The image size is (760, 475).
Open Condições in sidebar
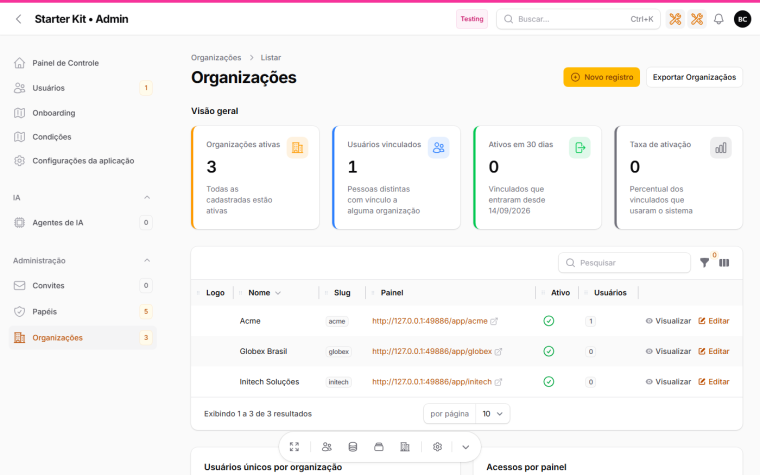coord(82,137)
